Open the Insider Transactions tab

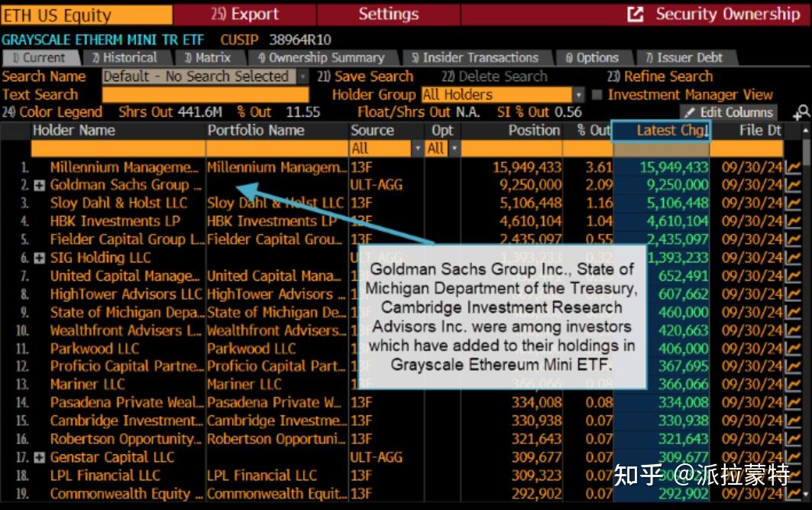click(474, 58)
